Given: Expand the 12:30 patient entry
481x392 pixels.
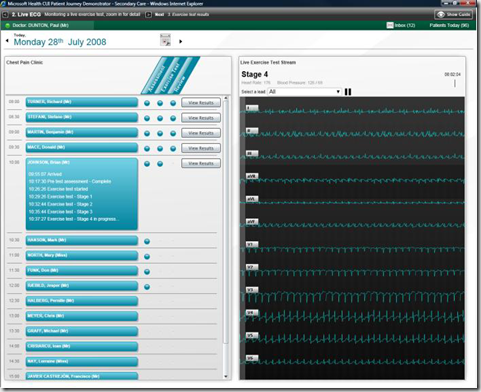Looking at the screenshot, I should tap(82, 301).
